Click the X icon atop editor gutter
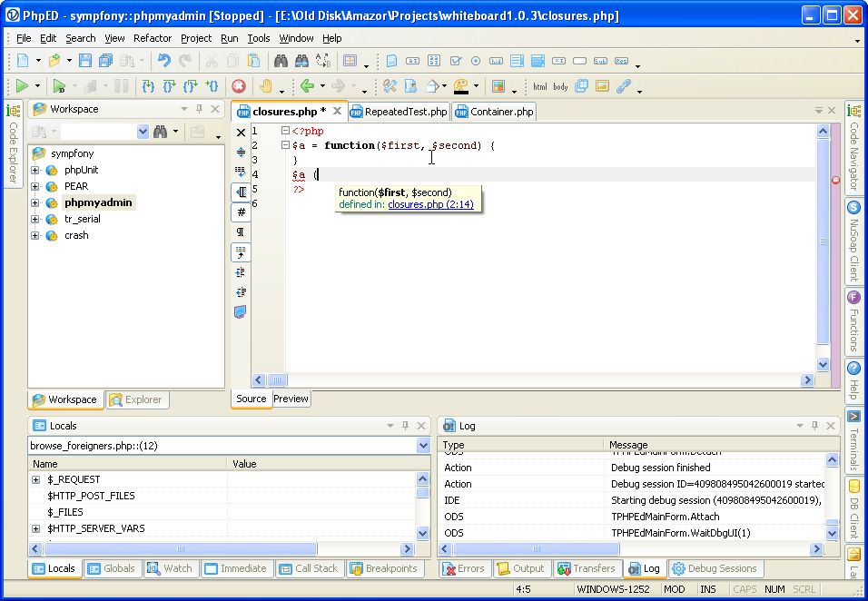Screen dimensions: 868x601 241,133
